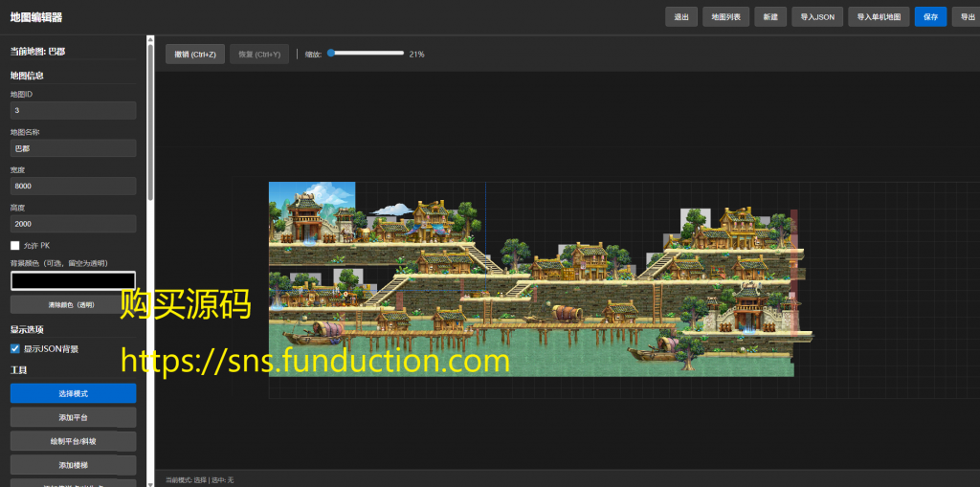
Task: Select the 添加平台 add platform tool
Action: (73, 417)
